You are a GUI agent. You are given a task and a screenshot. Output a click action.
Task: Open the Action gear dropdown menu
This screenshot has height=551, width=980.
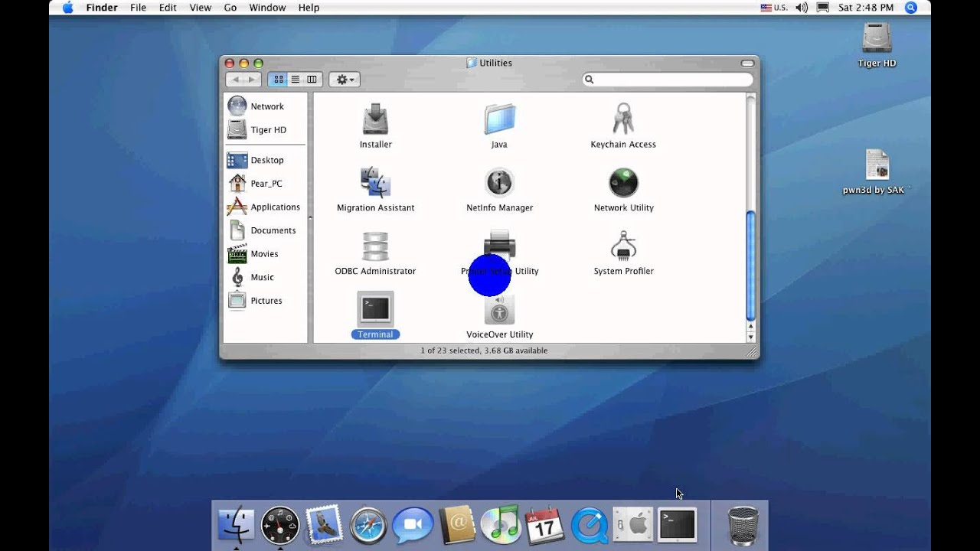345,80
